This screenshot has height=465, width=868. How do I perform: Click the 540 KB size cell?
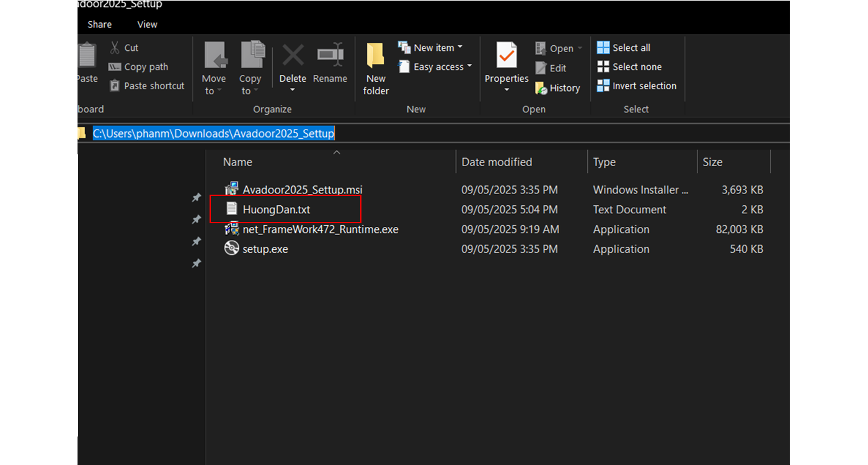click(x=746, y=249)
